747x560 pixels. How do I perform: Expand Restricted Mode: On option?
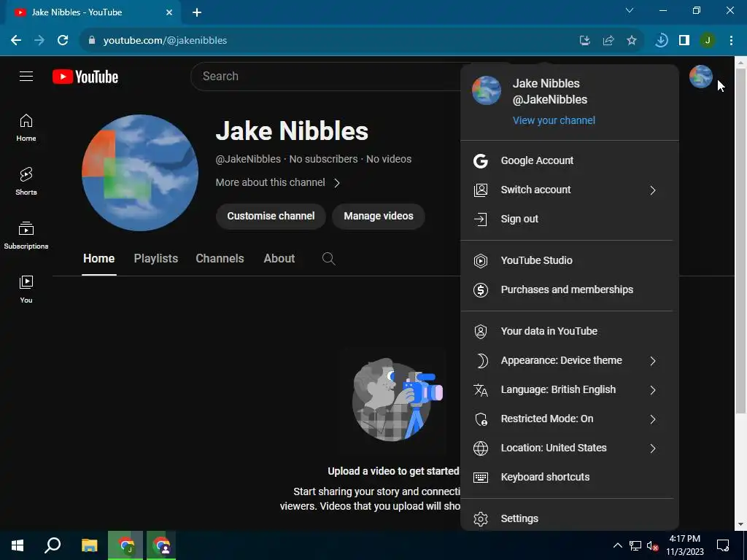569,419
